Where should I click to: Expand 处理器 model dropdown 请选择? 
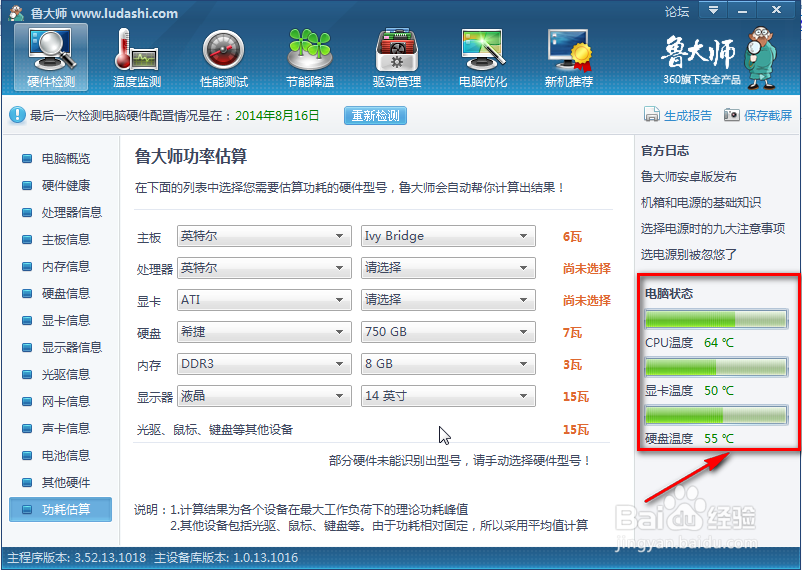[x=448, y=268]
